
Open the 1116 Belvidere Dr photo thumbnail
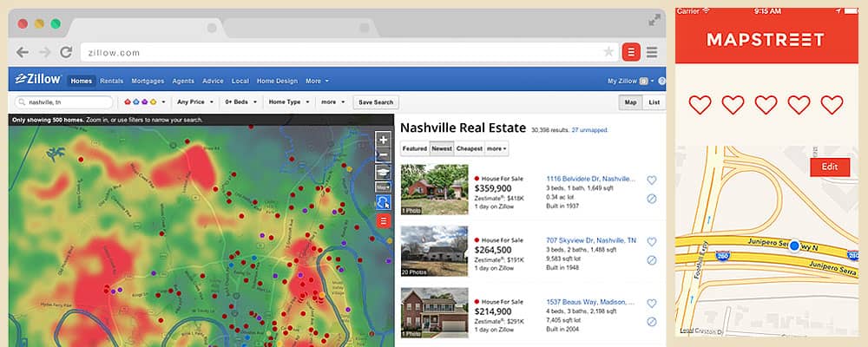pos(435,189)
